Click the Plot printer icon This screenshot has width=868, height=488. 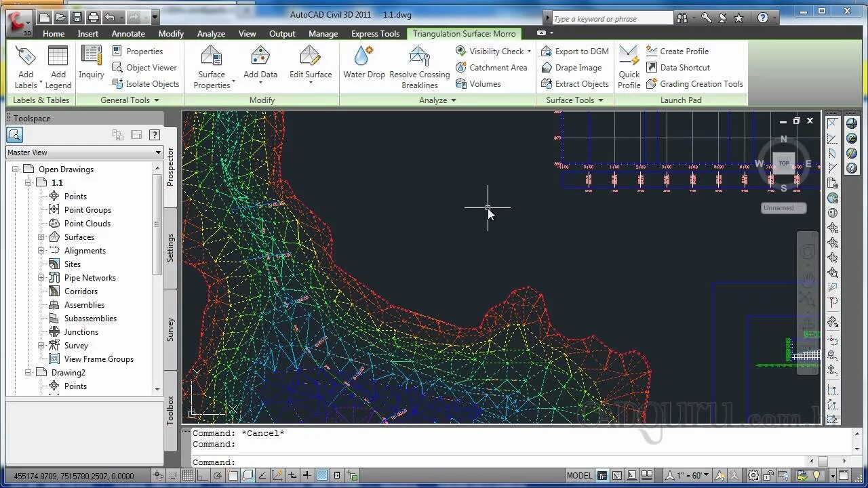point(94,17)
